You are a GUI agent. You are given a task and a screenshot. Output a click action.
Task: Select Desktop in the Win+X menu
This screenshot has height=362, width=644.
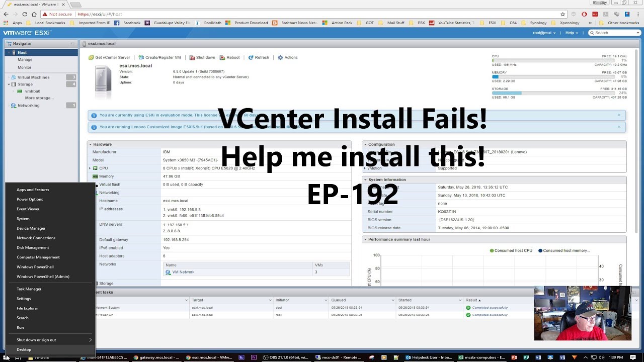tap(50, 349)
